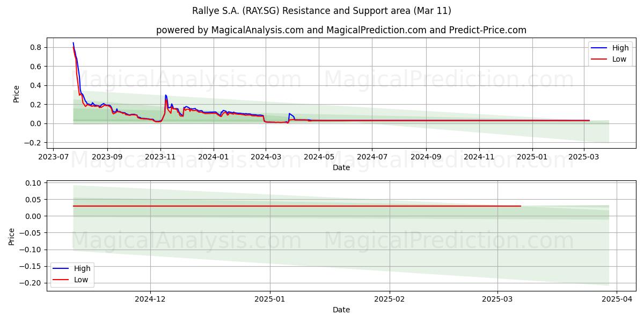
Task: Click the '0.8' y-axis tick on the top chart
Action: coord(36,47)
